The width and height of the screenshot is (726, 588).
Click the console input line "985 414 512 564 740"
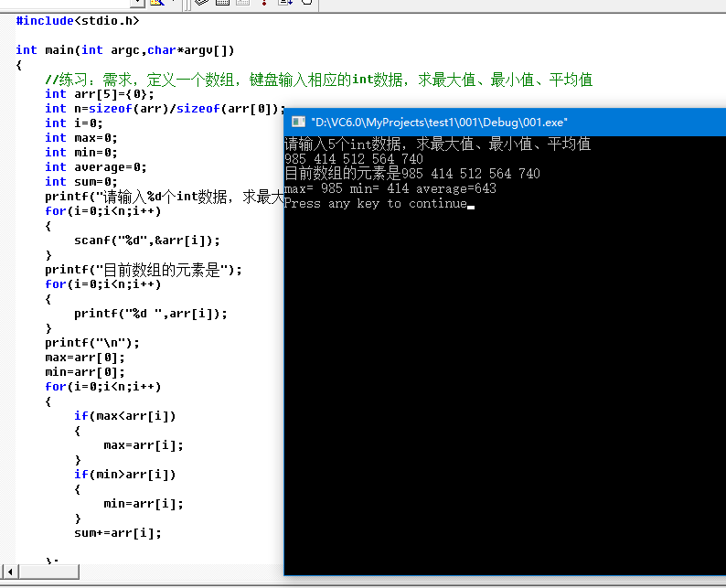pyautogui.click(x=354, y=159)
